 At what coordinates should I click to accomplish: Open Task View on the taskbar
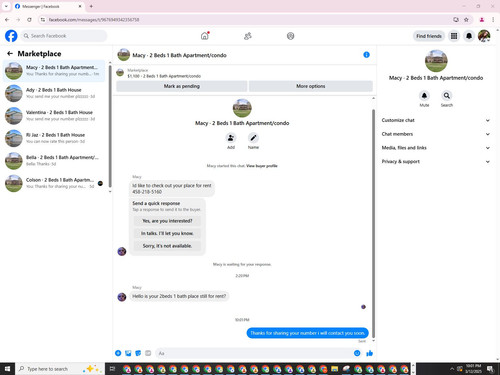[112, 369]
